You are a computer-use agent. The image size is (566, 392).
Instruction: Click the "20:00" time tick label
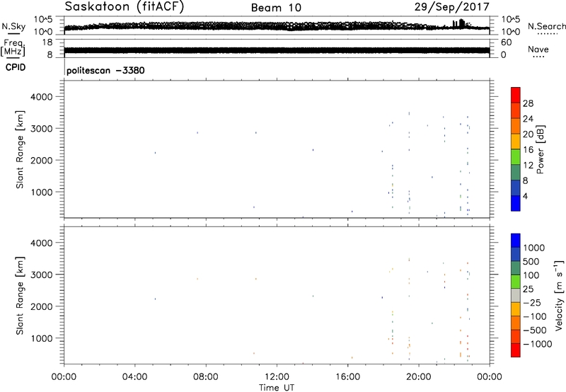coord(419,377)
